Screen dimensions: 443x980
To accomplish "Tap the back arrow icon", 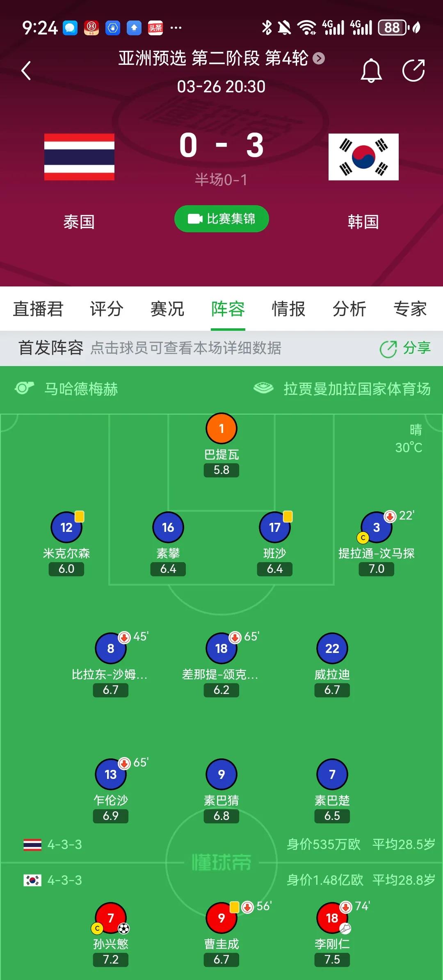I will (x=26, y=71).
